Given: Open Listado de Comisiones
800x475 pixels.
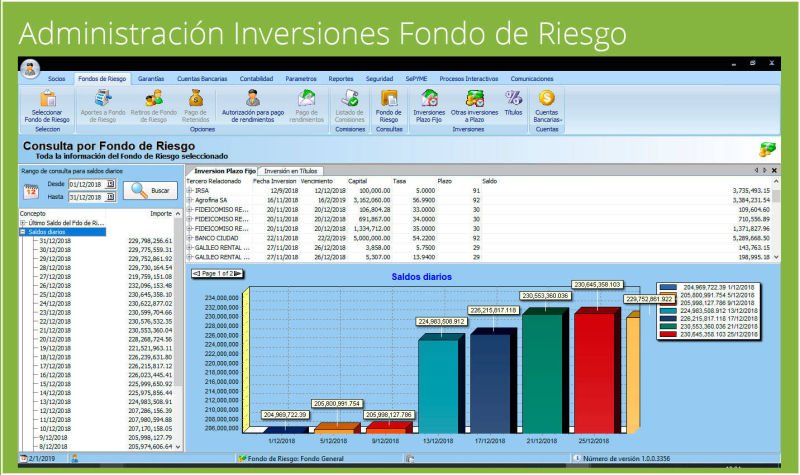Looking at the screenshot, I should (349, 107).
